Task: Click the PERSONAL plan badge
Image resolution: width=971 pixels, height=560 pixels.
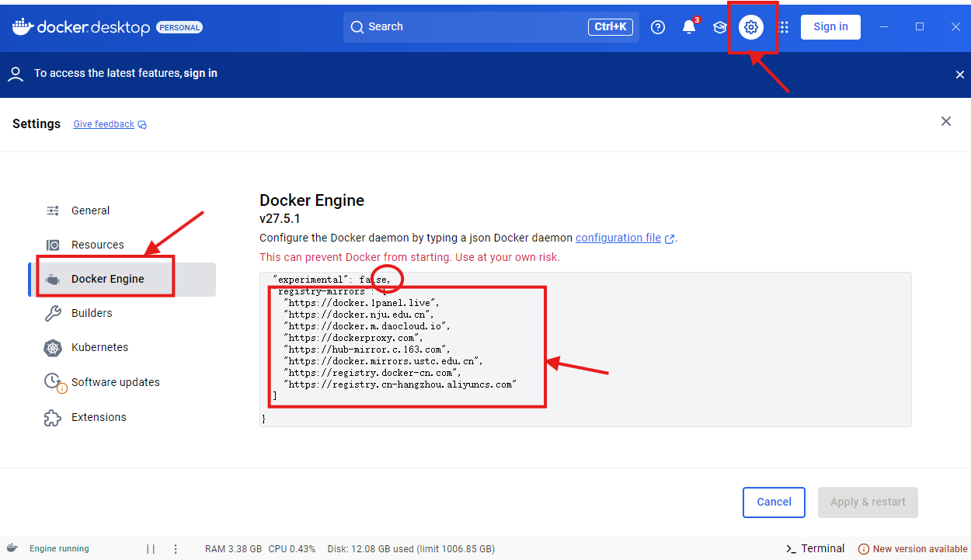Action: [179, 28]
